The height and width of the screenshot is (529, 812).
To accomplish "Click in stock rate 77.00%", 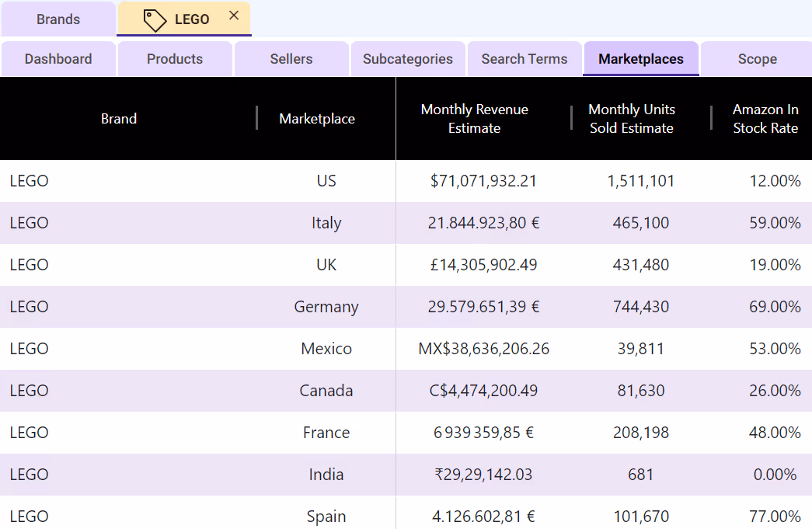I will point(775,516).
